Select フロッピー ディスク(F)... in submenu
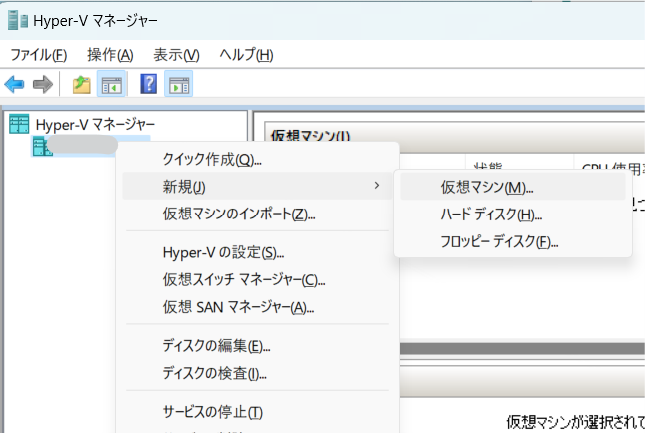Image resolution: width=645 pixels, height=433 pixels. (513, 241)
